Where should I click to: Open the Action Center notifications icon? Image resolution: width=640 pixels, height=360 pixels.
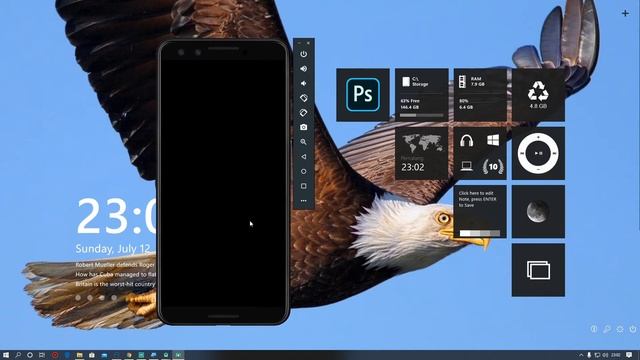(629, 355)
